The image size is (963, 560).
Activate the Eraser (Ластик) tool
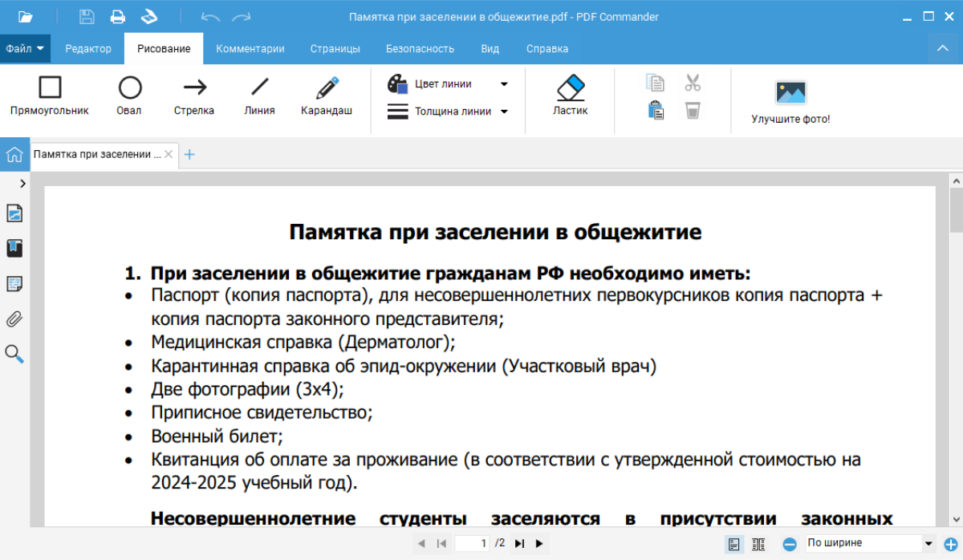pyautogui.click(x=571, y=95)
